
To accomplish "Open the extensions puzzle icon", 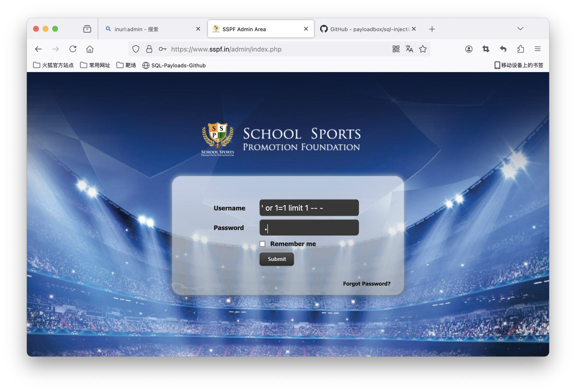I will coord(520,49).
